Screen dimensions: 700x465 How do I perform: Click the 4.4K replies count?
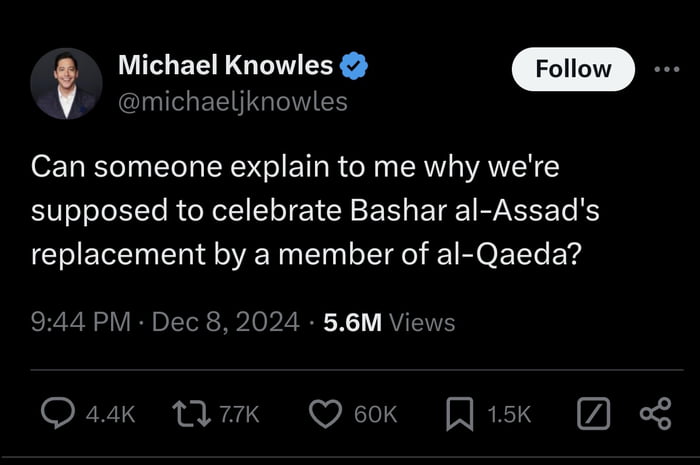(110, 415)
